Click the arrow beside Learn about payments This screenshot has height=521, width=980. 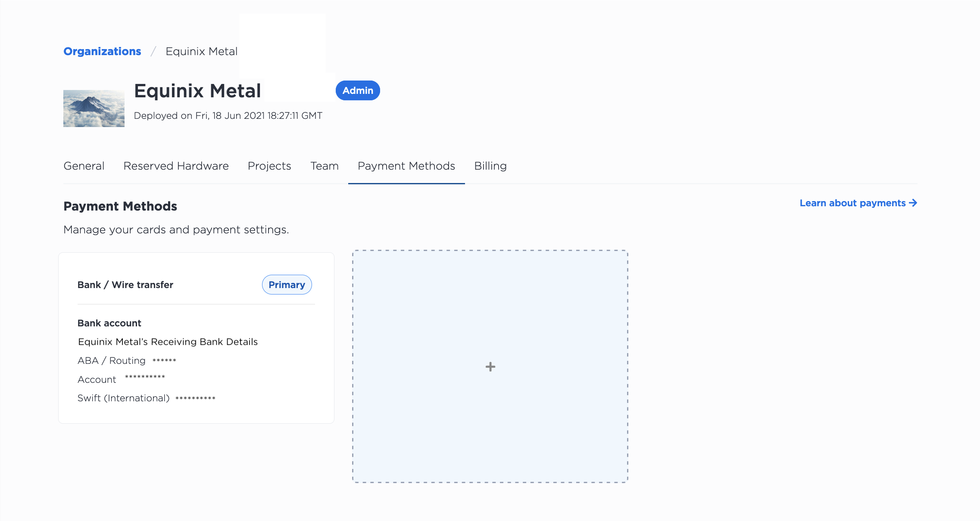coord(913,203)
